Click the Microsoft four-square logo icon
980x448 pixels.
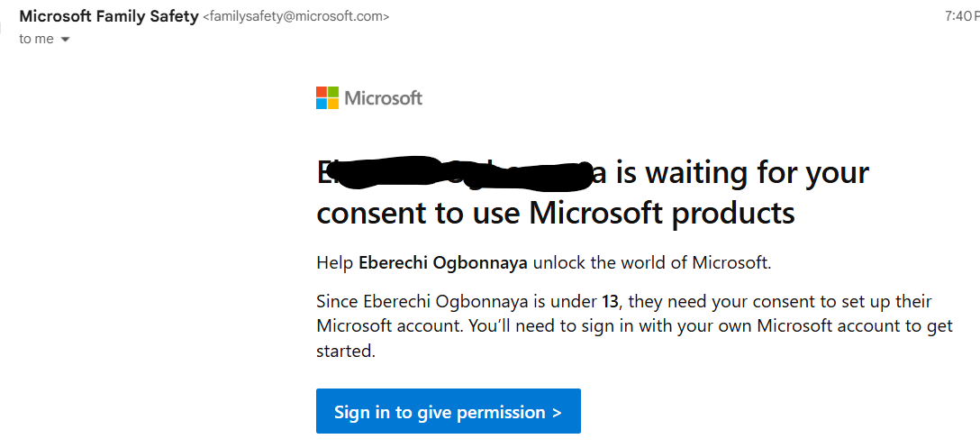pyautogui.click(x=328, y=97)
